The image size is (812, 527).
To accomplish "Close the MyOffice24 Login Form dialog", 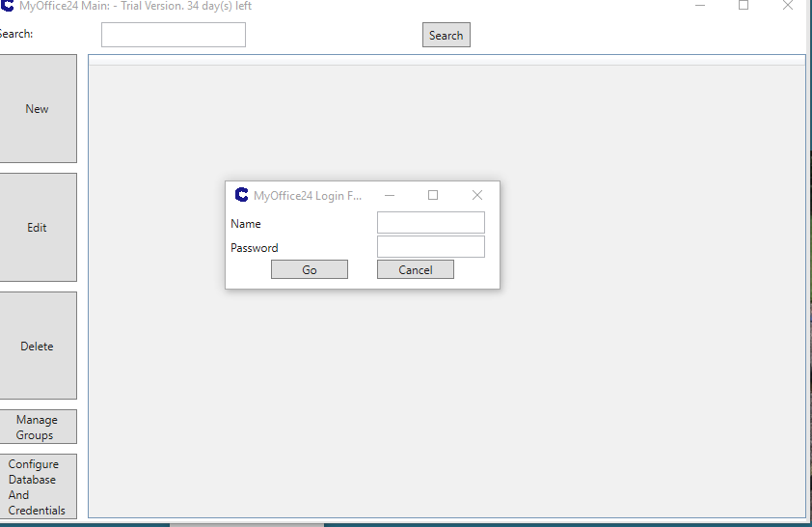I will tap(477, 195).
